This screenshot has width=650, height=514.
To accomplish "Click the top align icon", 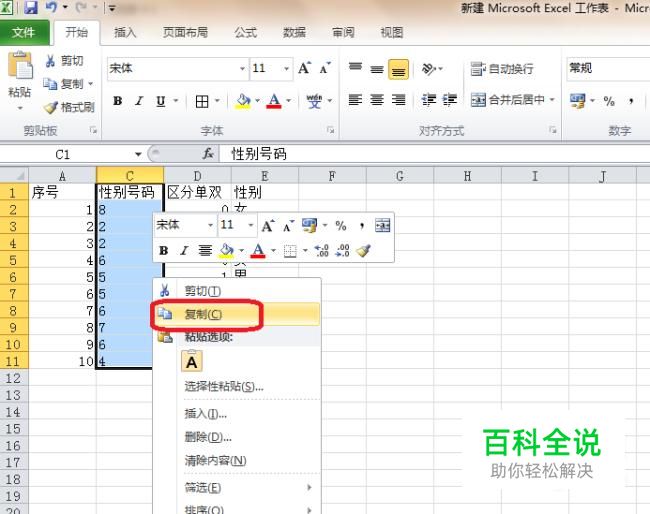I will point(355,68).
